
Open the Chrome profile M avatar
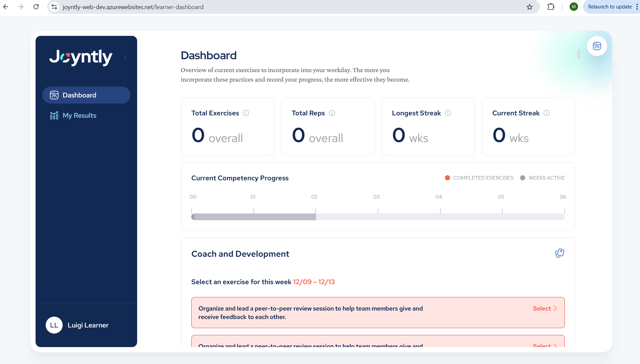[573, 7]
